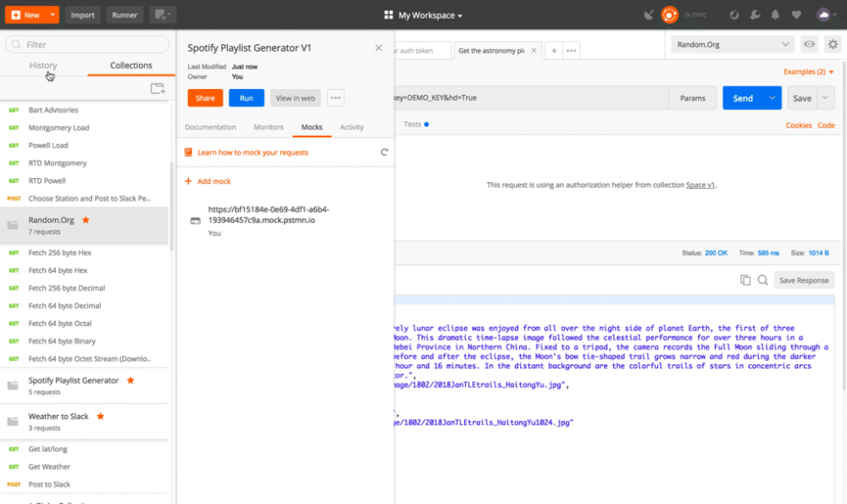Viewport: 847px width, 504px height.
Task: Click the orange Share button
Action: tap(205, 97)
